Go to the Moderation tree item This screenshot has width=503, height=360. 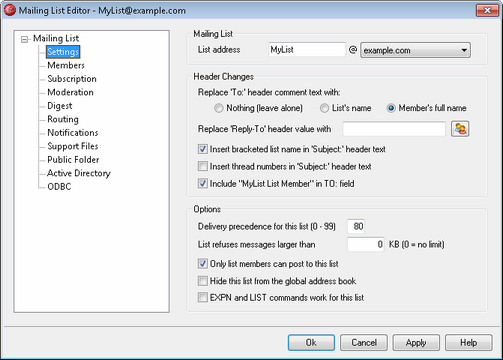point(70,92)
